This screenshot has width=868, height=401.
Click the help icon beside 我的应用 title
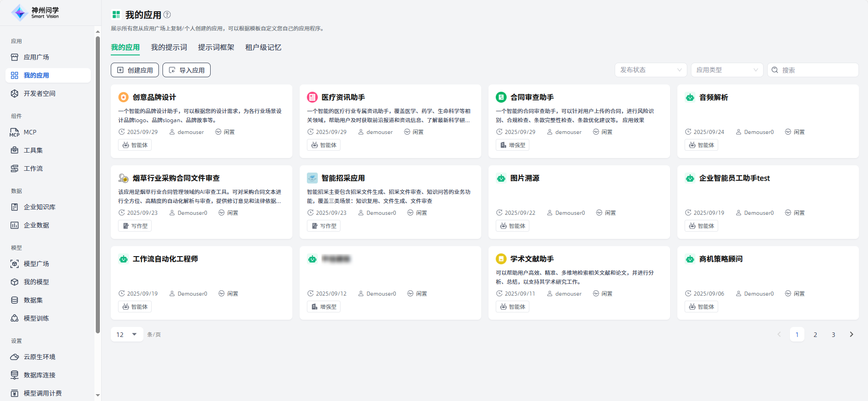coord(167,15)
